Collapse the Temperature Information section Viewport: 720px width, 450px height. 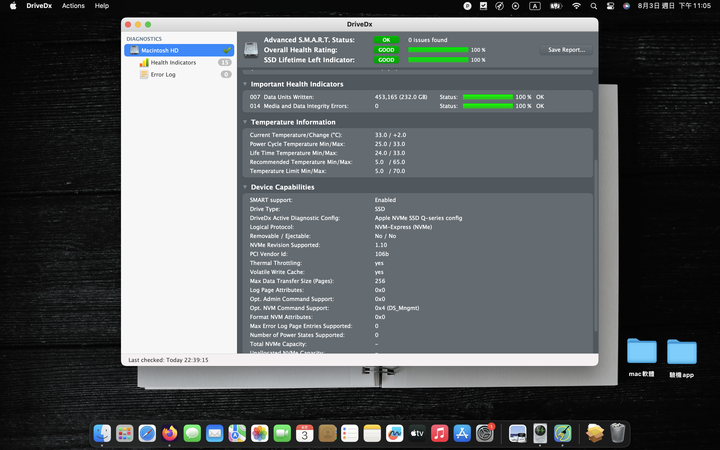coord(245,122)
